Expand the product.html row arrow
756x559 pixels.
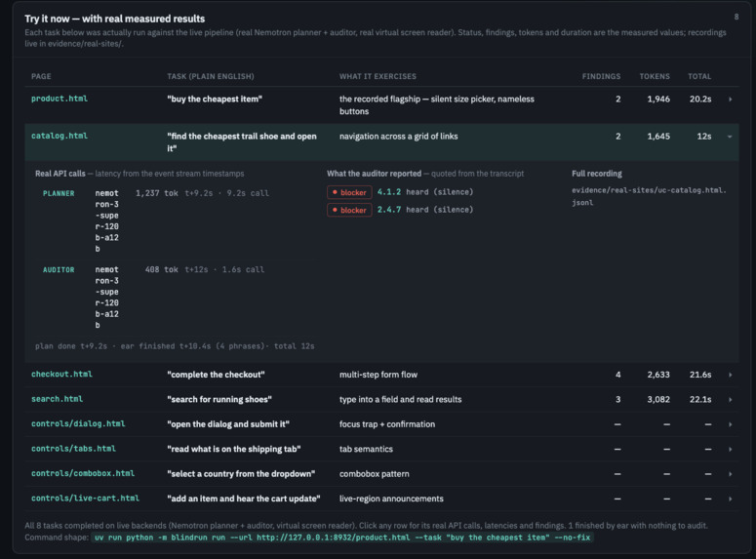coord(730,100)
